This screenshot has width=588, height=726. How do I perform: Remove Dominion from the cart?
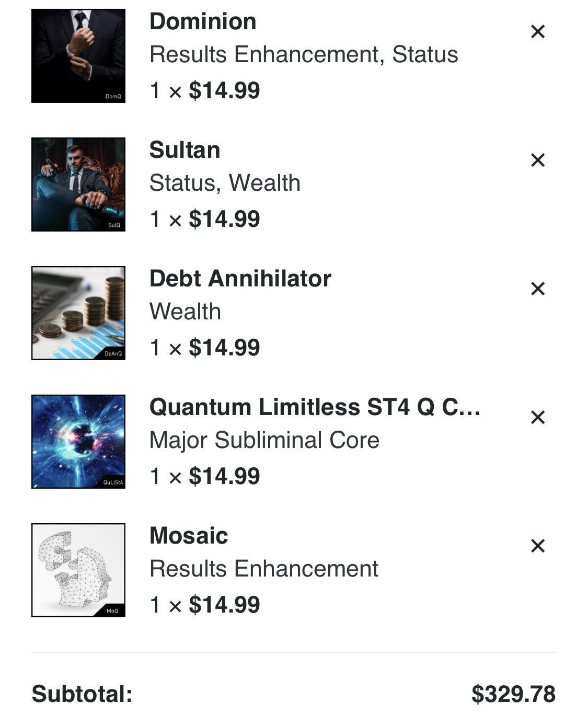point(538,32)
